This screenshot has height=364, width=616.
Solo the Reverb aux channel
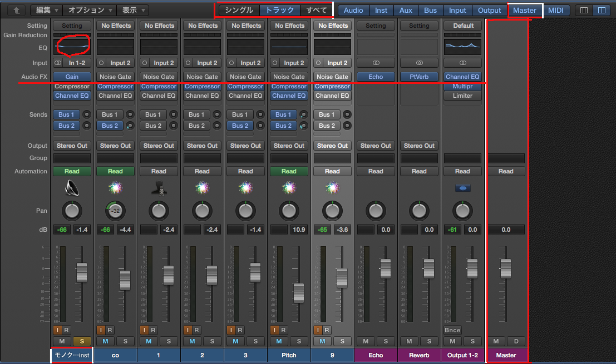pyautogui.click(x=429, y=341)
